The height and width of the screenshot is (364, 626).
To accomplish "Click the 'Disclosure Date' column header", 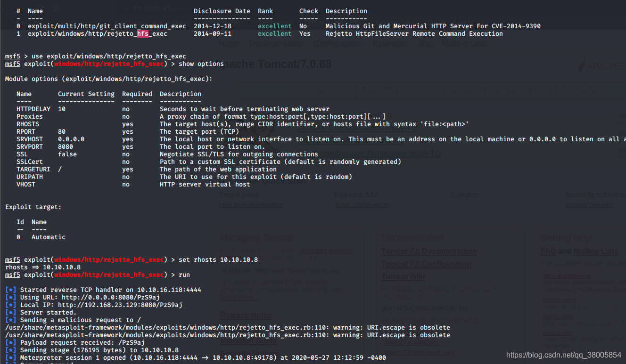I will 222,11.
